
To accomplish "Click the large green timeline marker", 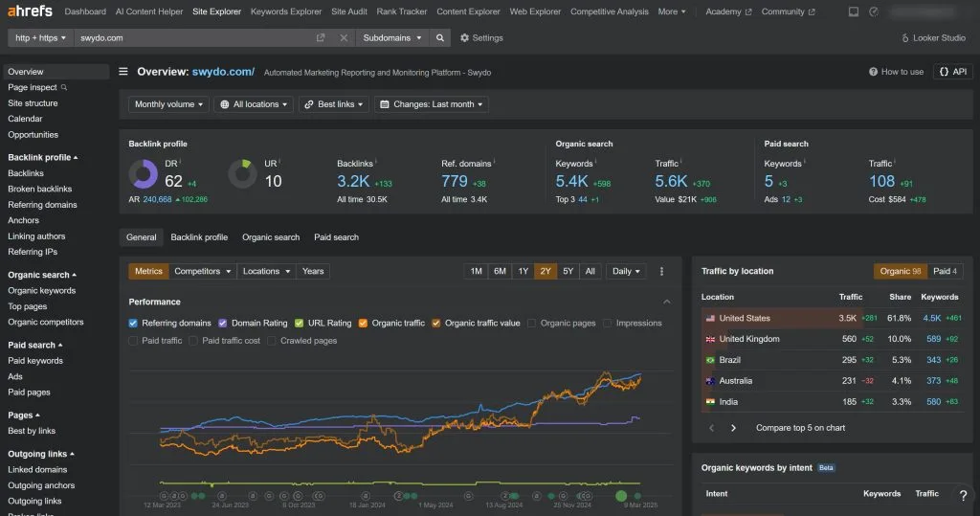I will pos(620,496).
